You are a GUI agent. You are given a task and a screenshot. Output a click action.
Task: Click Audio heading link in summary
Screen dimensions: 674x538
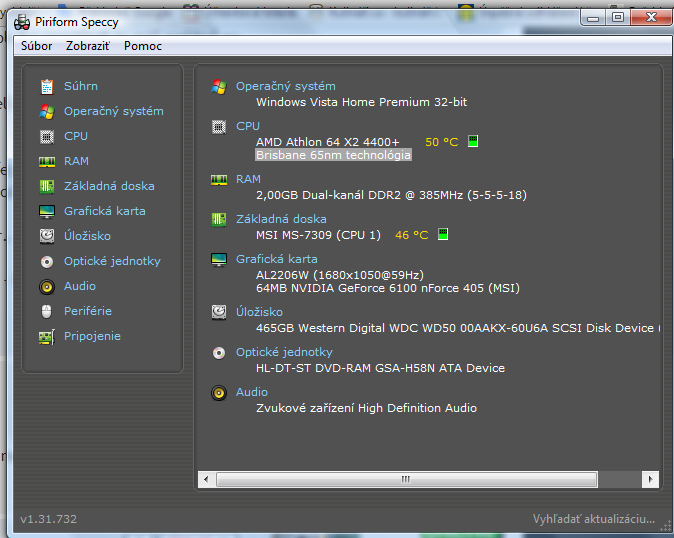point(251,392)
